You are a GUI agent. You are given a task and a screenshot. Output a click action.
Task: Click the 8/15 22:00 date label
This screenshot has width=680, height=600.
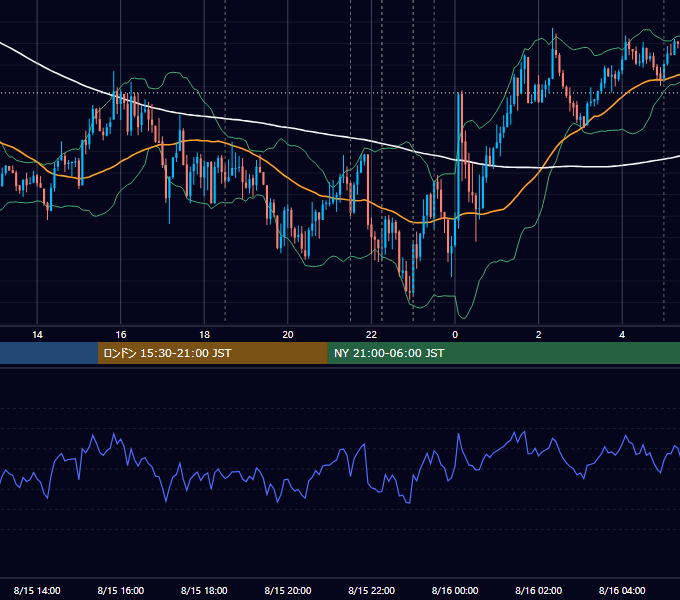[x=371, y=590]
